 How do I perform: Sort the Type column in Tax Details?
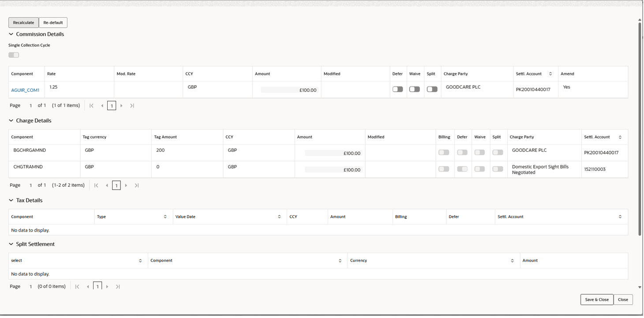pyautogui.click(x=166, y=217)
